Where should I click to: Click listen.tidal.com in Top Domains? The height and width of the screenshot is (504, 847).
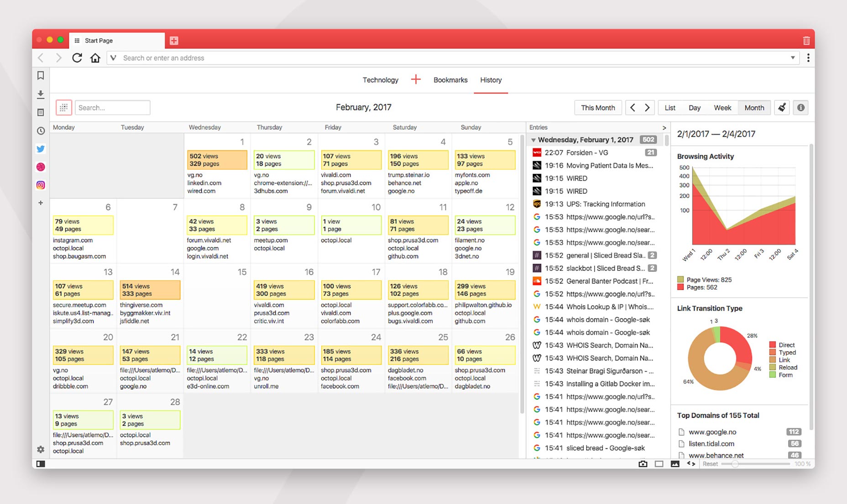coord(711,444)
